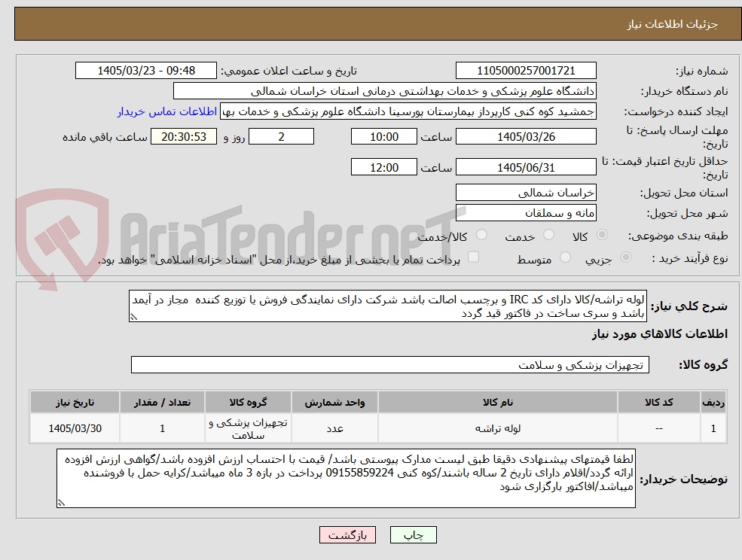Click the goods group cell in table row 1
The width and height of the screenshot is (742, 560).
point(248,428)
